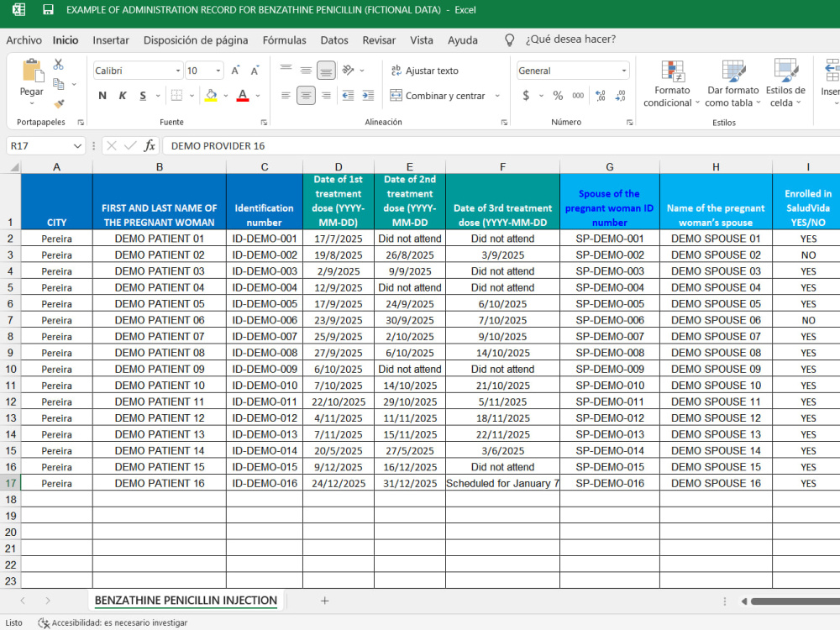Click the Cut scissors icon

[59, 65]
